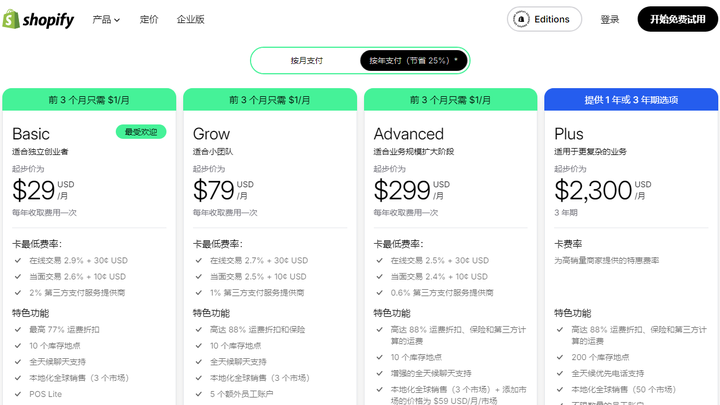Click the Grow plan title
Screen dimensions: 720x405
[211, 134]
